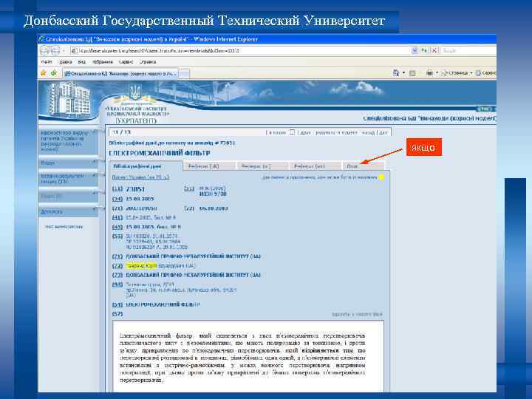532x399 pixels.
Task: Open the recent pages dropdown beside Forward
Action: click(x=64, y=51)
